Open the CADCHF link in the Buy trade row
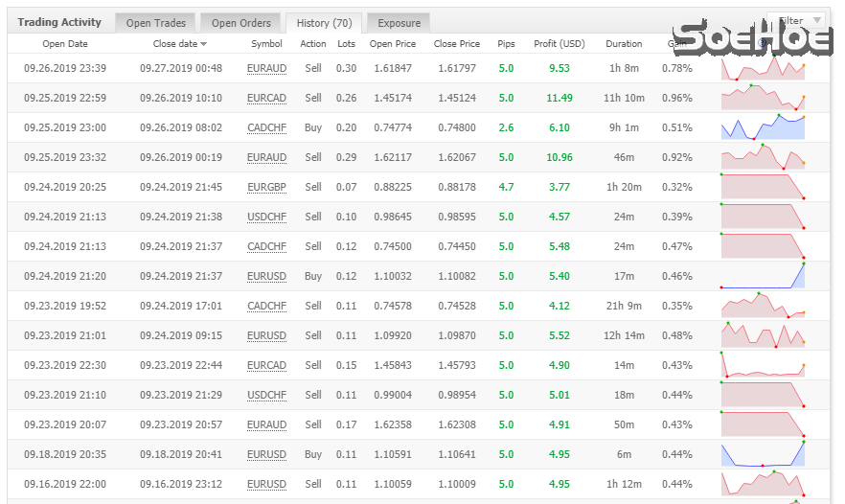The image size is (845, 504). tap(266, 128)
